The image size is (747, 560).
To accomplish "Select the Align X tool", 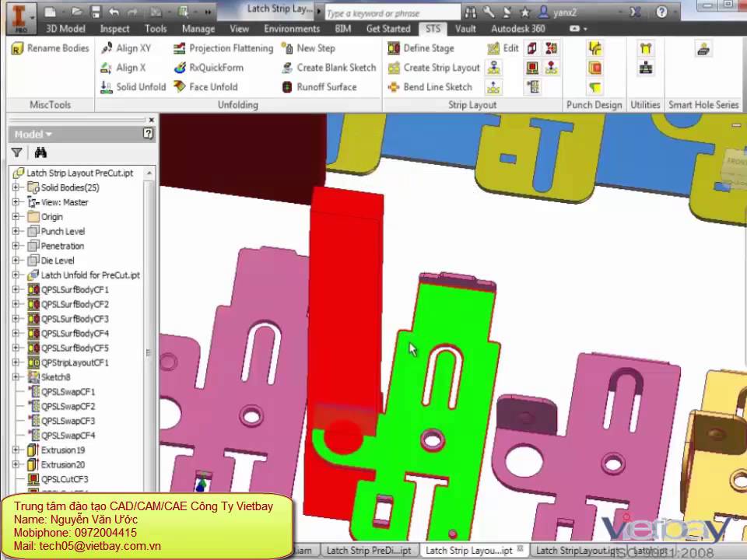I will [x=124, y=68].
